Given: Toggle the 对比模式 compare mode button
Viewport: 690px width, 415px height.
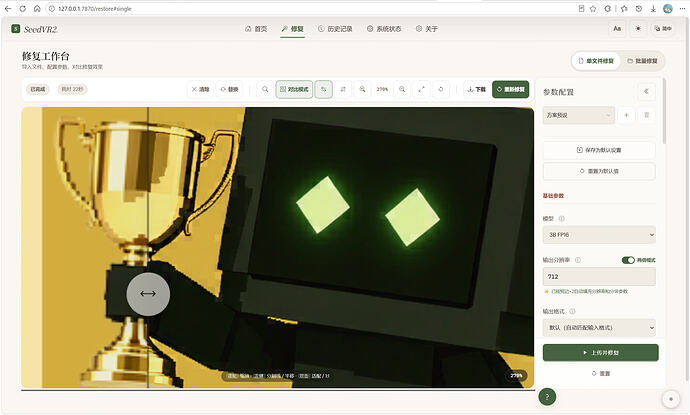Looking at the screenshot, I should [294, 89].
